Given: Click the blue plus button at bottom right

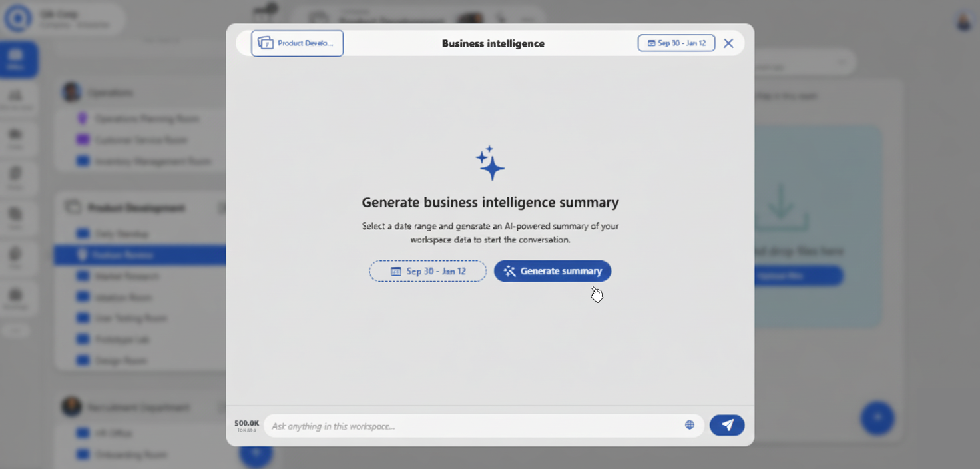Looking at the screenshot, I should pos(877,418).
